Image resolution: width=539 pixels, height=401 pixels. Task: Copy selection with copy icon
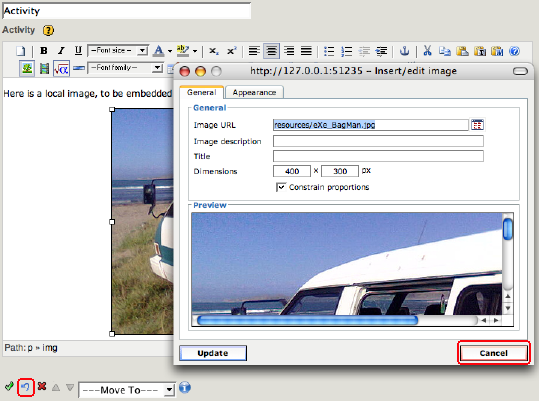tap(445, 51)
